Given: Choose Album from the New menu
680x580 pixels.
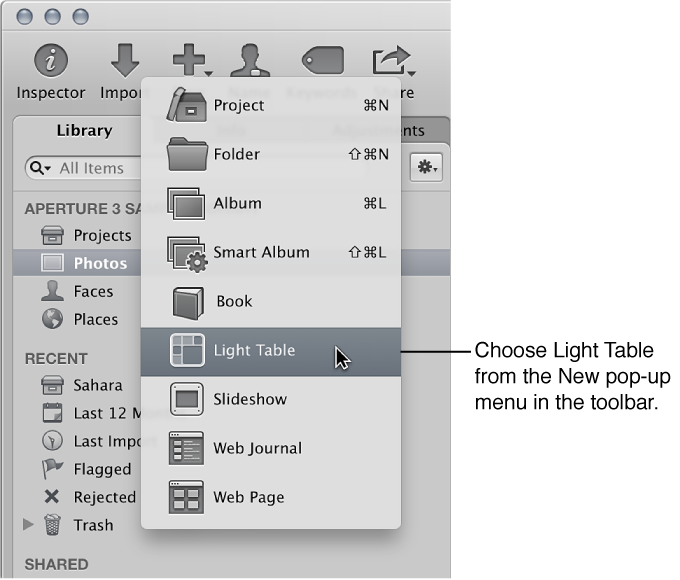Looking at the screenshot, I should pos(271,203).
